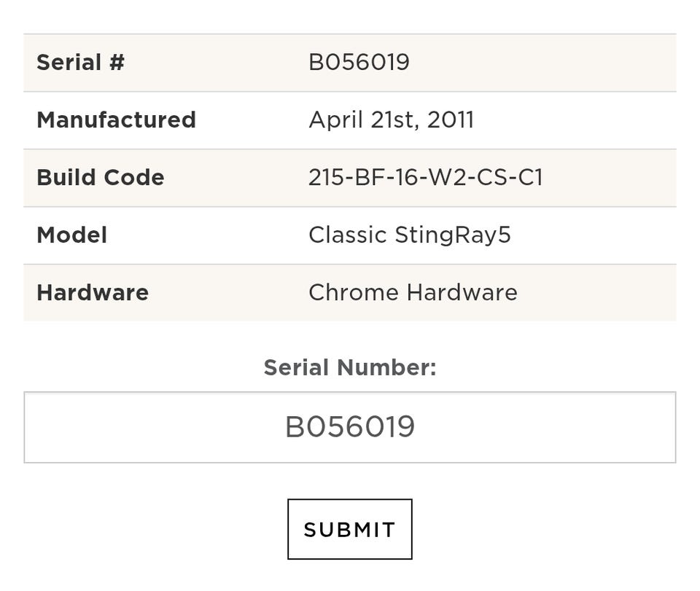Click the Chrome Hardware value
The height and width of the screenshot is (591, 700).
pos(413,293)
